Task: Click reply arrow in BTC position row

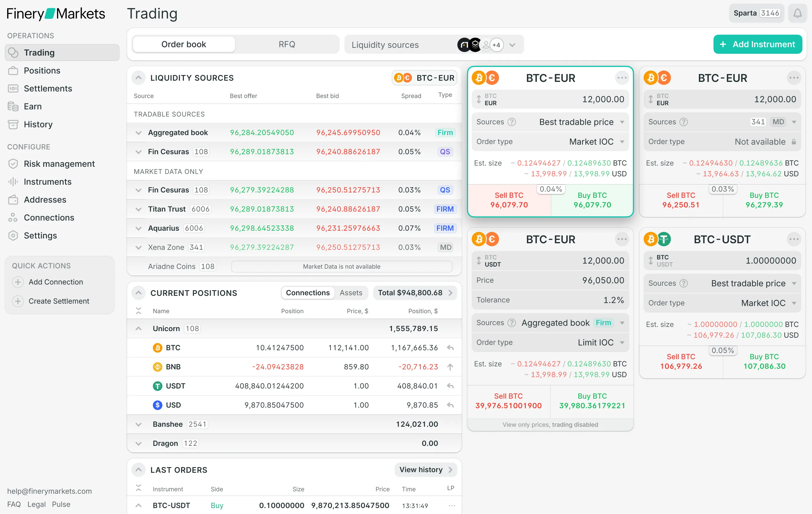Action: pyautogui.click(x=450, y=348)
